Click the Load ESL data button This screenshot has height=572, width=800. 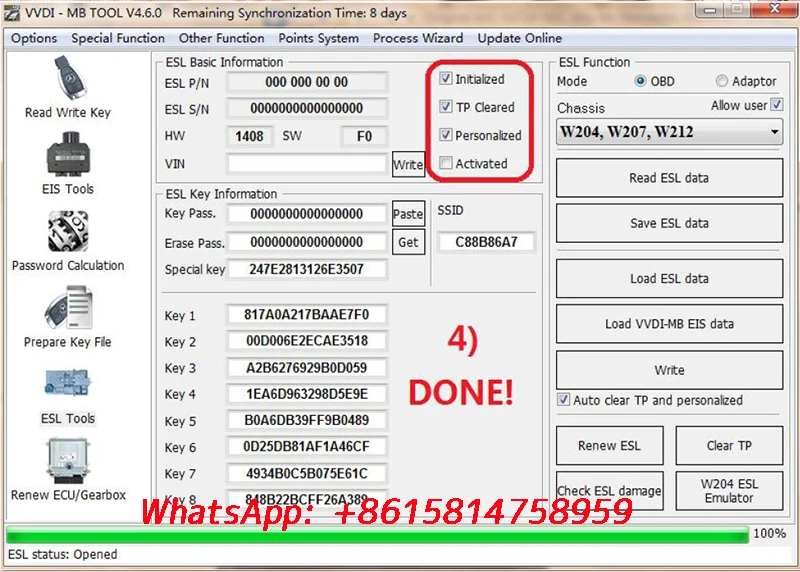pos(669,279)
